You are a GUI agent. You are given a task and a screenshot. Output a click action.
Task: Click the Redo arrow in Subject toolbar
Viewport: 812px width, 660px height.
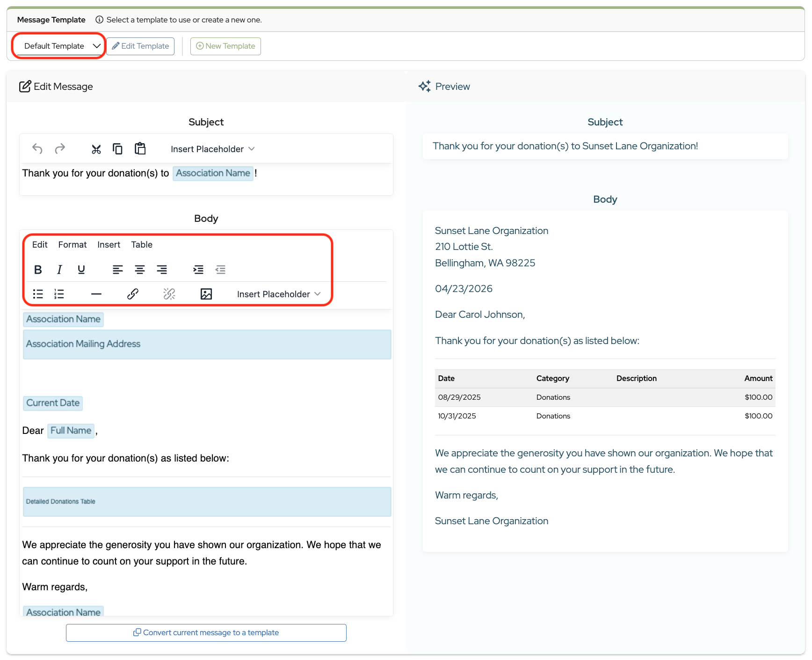click(x=60, y=149)
